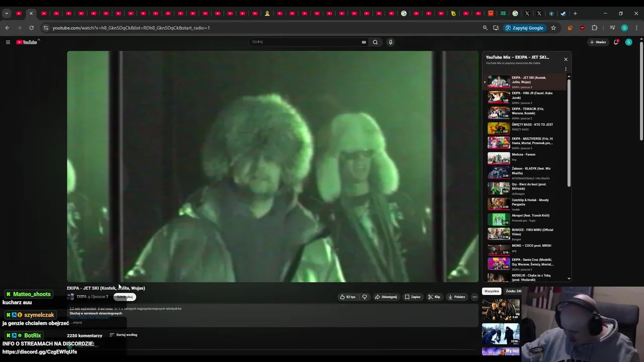
Task: Play Akropol (feat. Trzech Króli)
Action: tap(525, 219)
